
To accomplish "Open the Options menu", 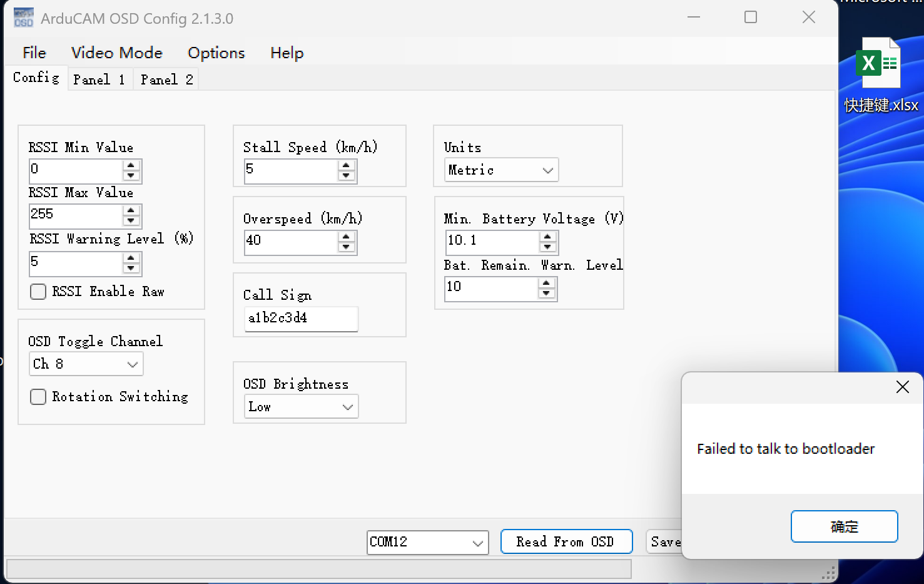I will 216,53.
